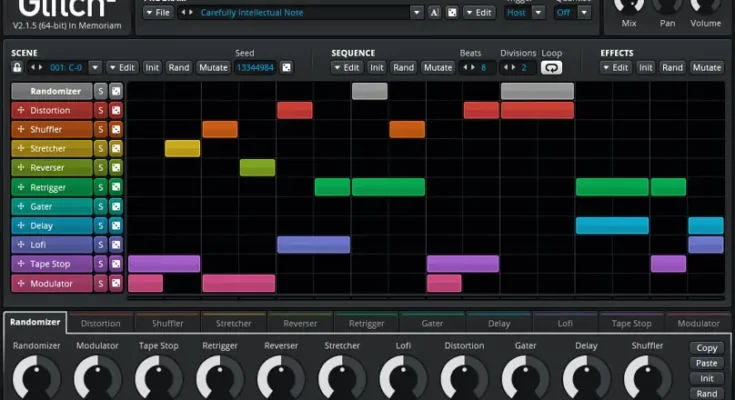Open the preset Edit dropdown in the top bar
This screenshot has height=400, width=735.
click(479, 13)
